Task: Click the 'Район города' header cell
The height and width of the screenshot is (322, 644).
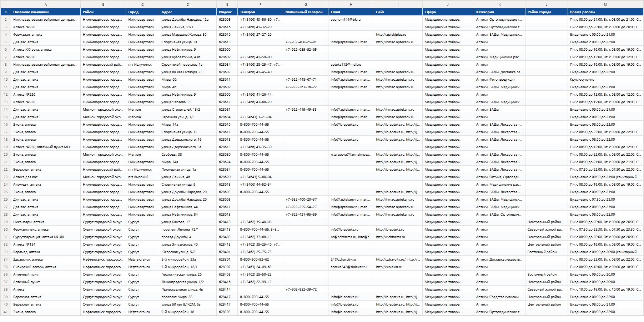Action: coord(547,12)
